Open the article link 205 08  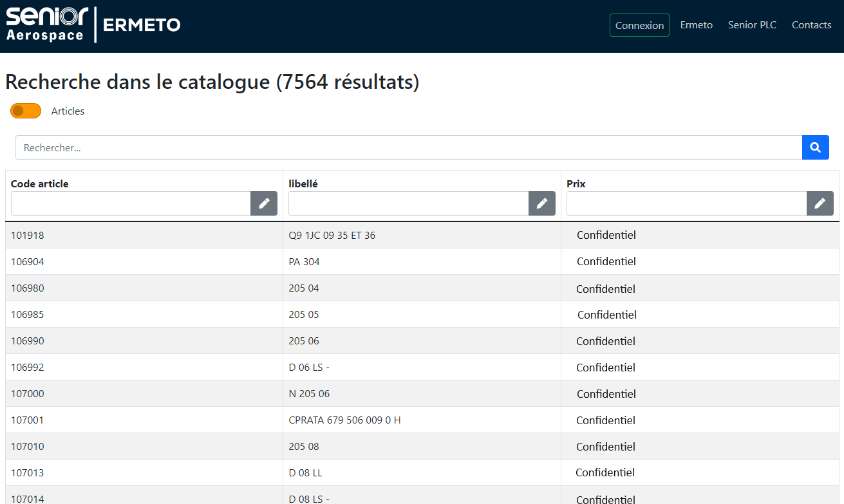coord(304,446)
